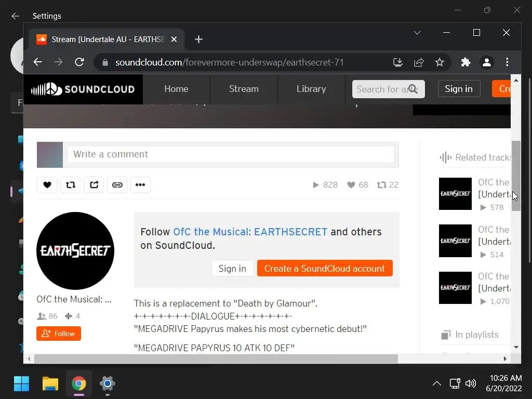The width and height of the screenshot is (532, 399).
Task: Focus the Search for artists field
Action: point(389,89)
